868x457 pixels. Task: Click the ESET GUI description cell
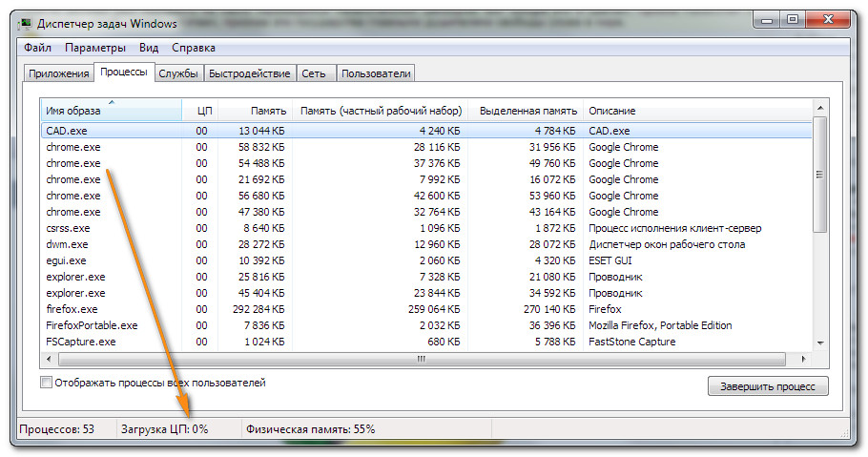(x=610, y=260)
